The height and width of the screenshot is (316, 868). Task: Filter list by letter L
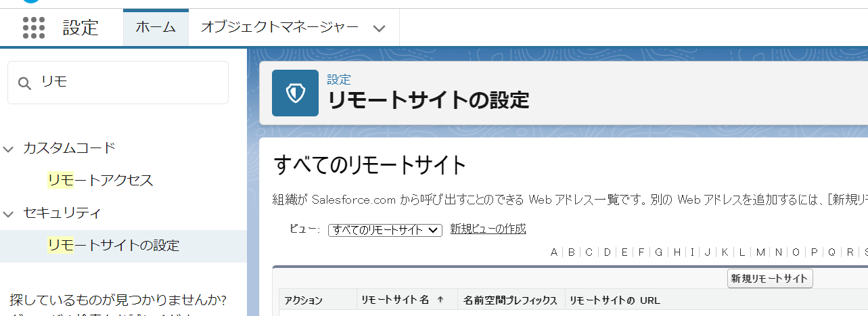[x=742, y=252]
